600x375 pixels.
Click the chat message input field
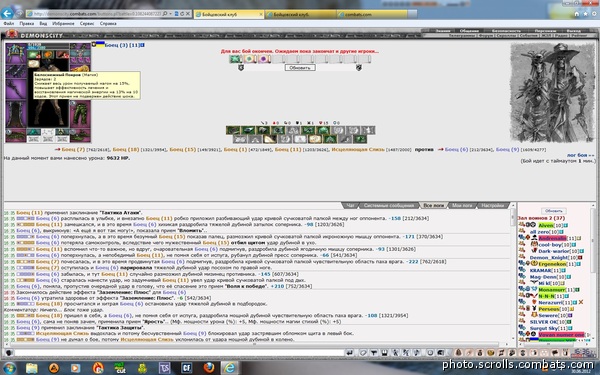coord(179,353)
